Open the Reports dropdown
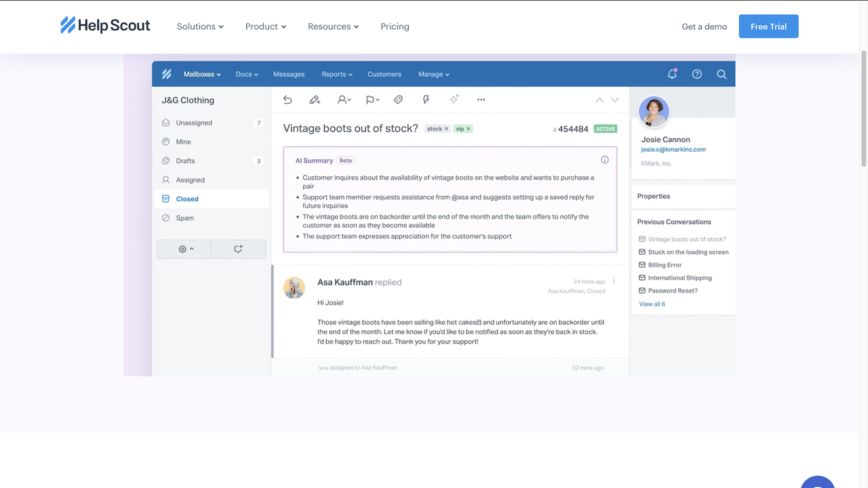868x488 pixels. coord(337,74)
